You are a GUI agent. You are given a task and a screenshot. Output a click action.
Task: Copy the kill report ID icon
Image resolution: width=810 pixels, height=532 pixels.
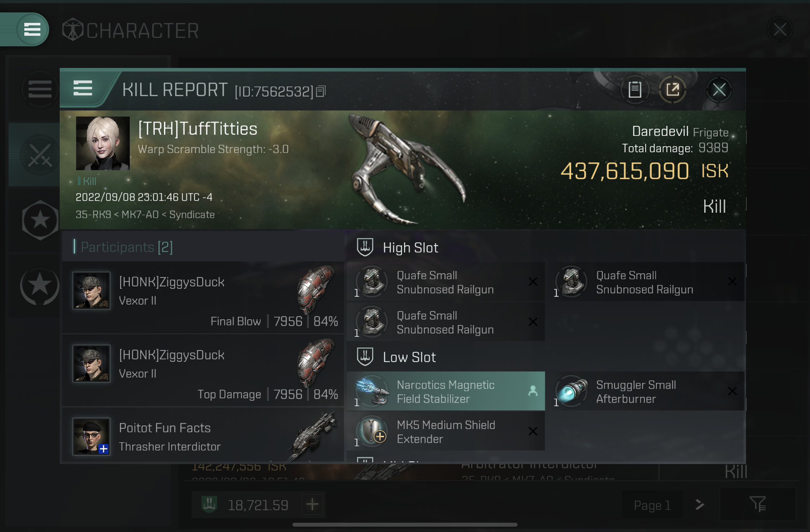[321, 92]
